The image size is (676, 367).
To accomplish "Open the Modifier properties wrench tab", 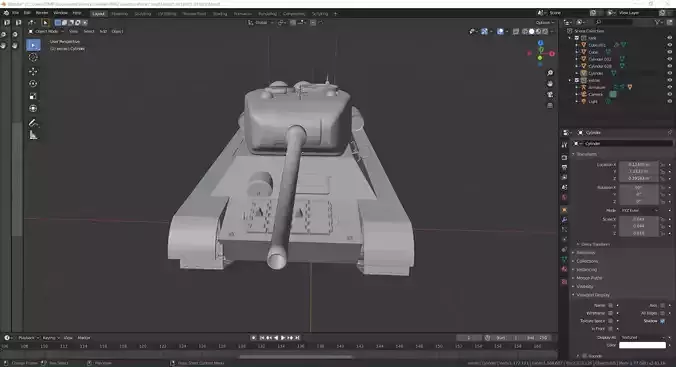I will tap(564, 220).
